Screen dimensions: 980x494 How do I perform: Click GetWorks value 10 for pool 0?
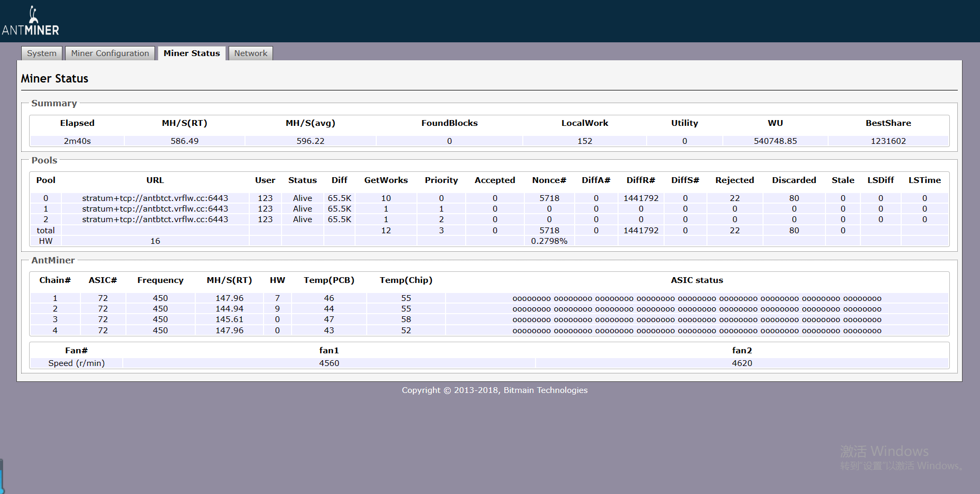(x=386, y=198)
